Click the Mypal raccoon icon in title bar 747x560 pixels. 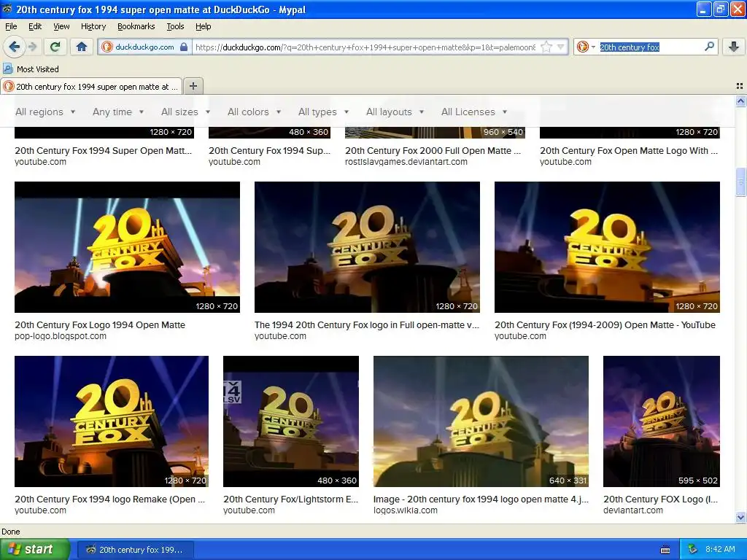coord(7,9)
